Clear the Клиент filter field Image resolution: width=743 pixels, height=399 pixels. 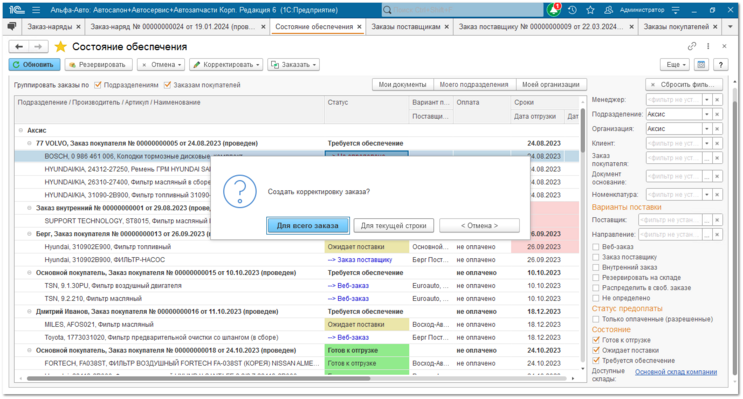pos(717,143)
